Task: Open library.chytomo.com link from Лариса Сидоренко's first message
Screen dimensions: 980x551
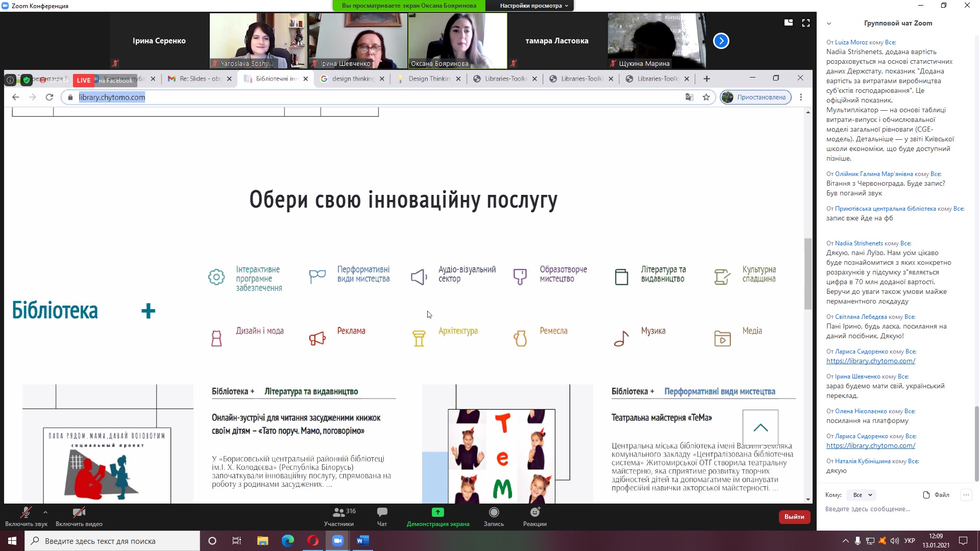Action: pos(871,361)
